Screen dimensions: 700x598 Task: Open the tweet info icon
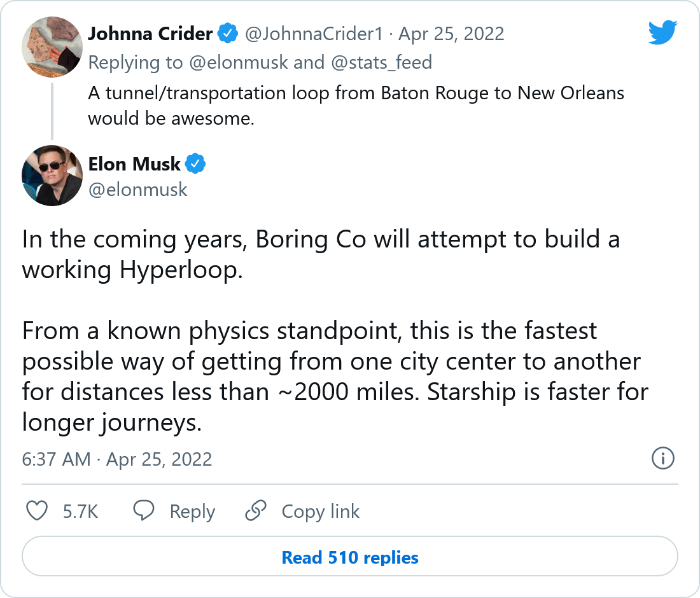(x=663, y=458)
